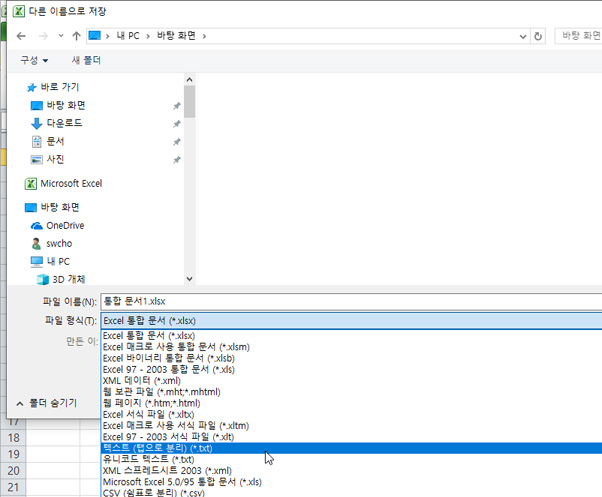
Task: Select 바탕 화면 in the breadcrumb path
Action: point(176,36)
